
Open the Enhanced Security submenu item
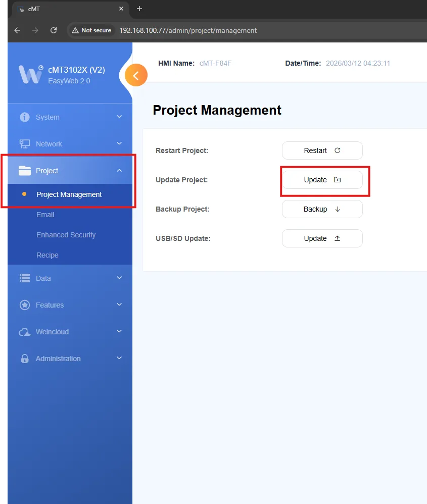(x=70, y=235)
